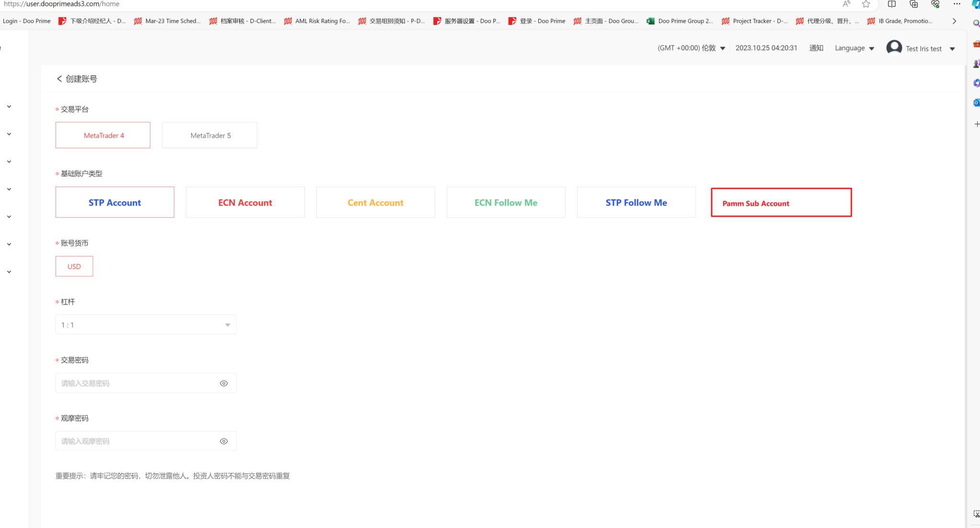Screen dimensions: 980x528
Task: Reveal the 交易密码 with the eye toggle
Action: (x=223, y=383)
